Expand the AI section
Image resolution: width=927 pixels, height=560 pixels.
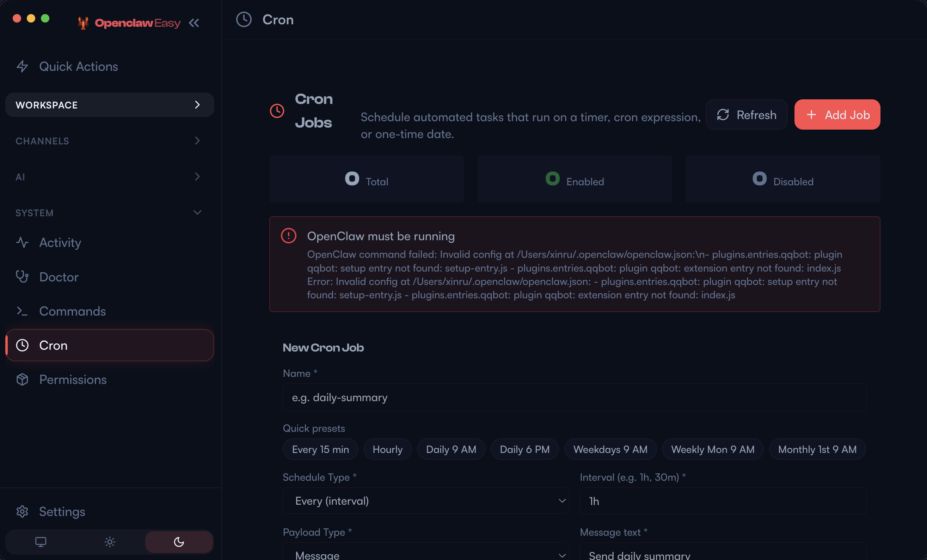click(x=110, y=177)
